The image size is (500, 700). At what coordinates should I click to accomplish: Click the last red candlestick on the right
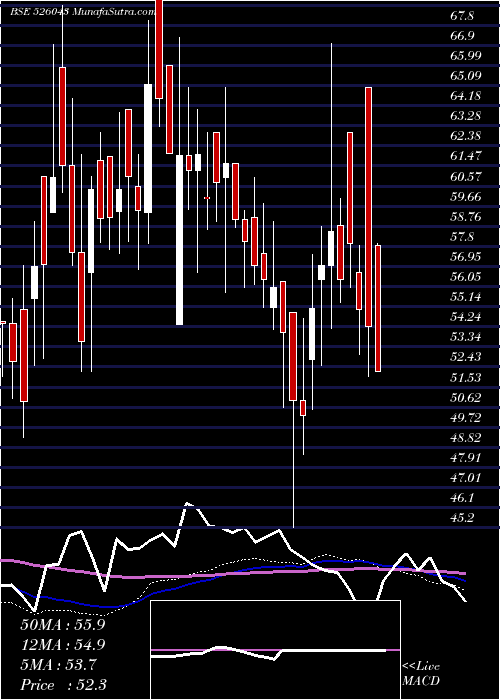tap(378, 308)
